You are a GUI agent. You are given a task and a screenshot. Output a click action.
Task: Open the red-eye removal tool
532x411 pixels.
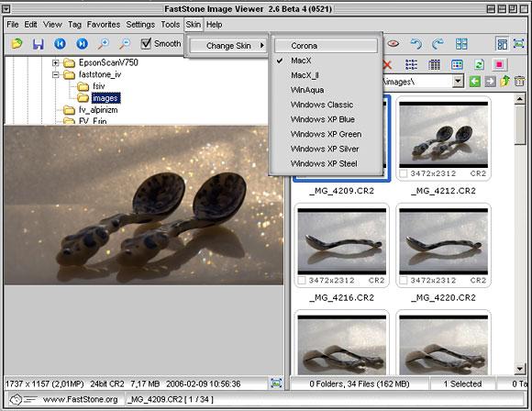click(x=393, y=44)
